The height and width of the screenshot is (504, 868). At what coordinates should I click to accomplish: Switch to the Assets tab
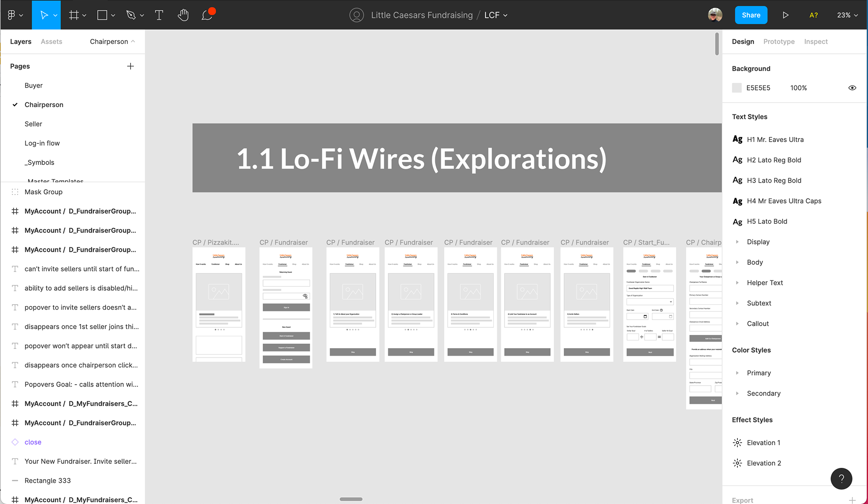[52, 41]
